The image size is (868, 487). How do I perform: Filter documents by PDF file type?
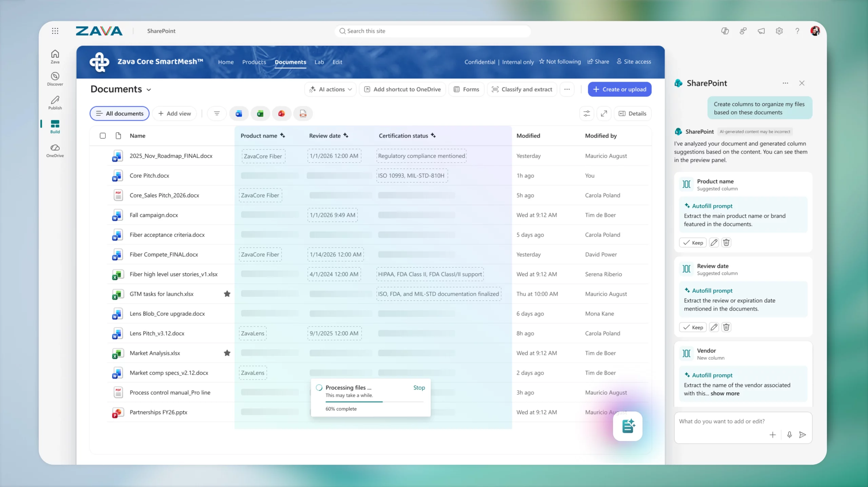pos(302,113)
